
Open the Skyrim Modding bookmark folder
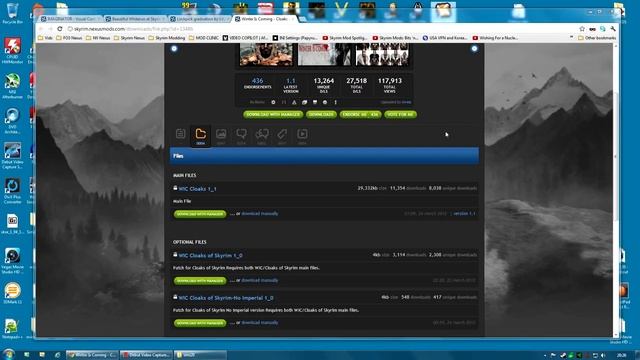tap(167, 38)
